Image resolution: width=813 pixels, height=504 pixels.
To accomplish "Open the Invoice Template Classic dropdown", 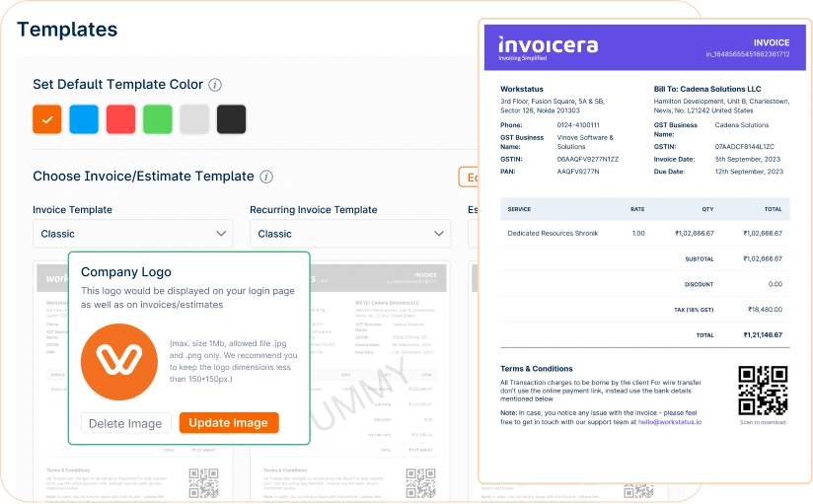I will (133, 234).
